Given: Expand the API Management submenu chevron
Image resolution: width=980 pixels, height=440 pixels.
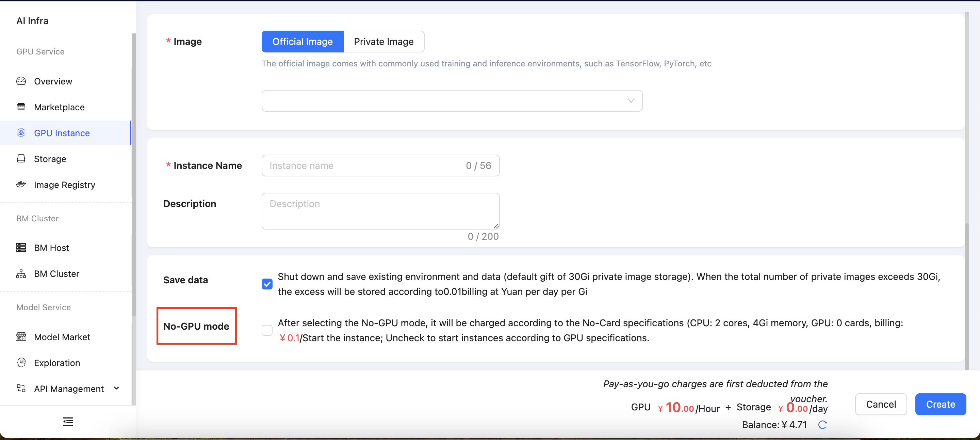Looking at the screenshot, I should pyautogui.click(x=116, y=388).
